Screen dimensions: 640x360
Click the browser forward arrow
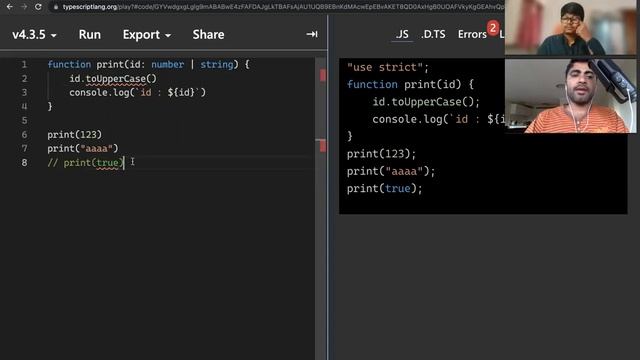coord(24,7)
